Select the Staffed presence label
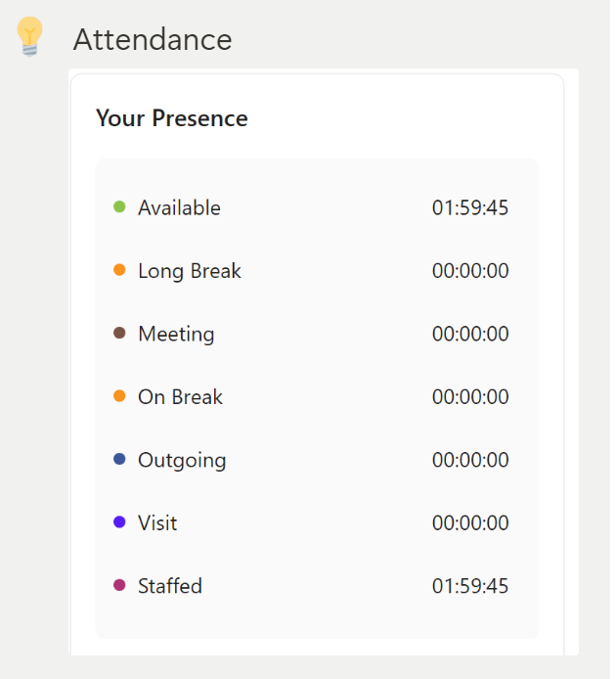 170,586
